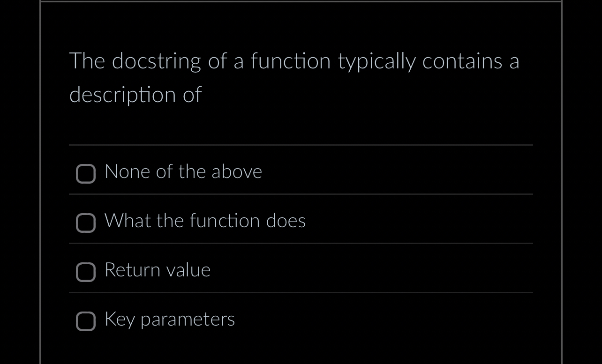602x364 pixels.
Task: Select the second answer row
Action: [301, 221]
